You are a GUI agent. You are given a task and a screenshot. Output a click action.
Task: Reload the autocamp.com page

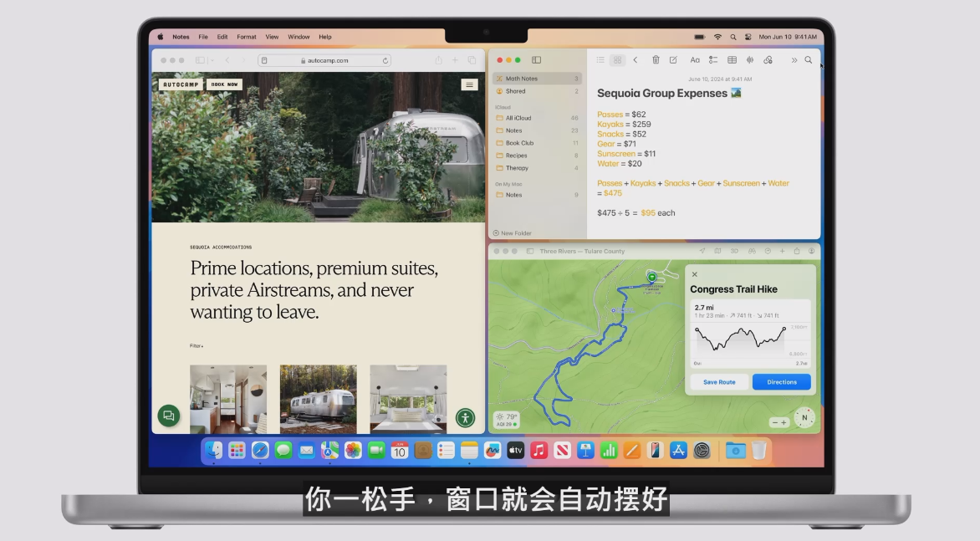[x=385, y=60]
